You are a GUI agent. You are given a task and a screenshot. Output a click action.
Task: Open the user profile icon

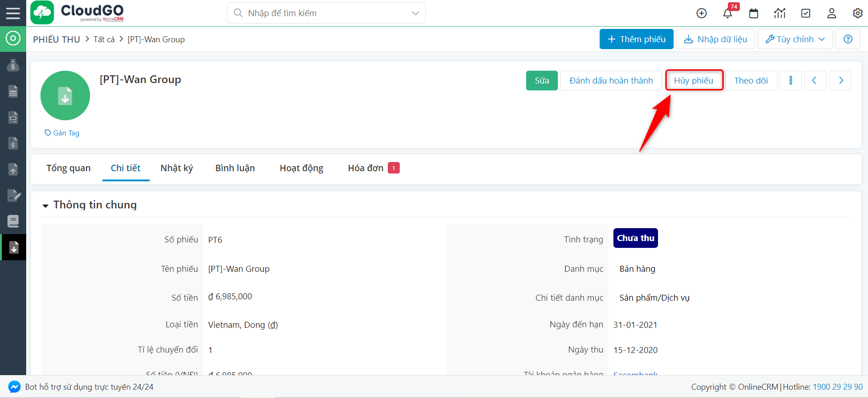[x=832, y=13]
